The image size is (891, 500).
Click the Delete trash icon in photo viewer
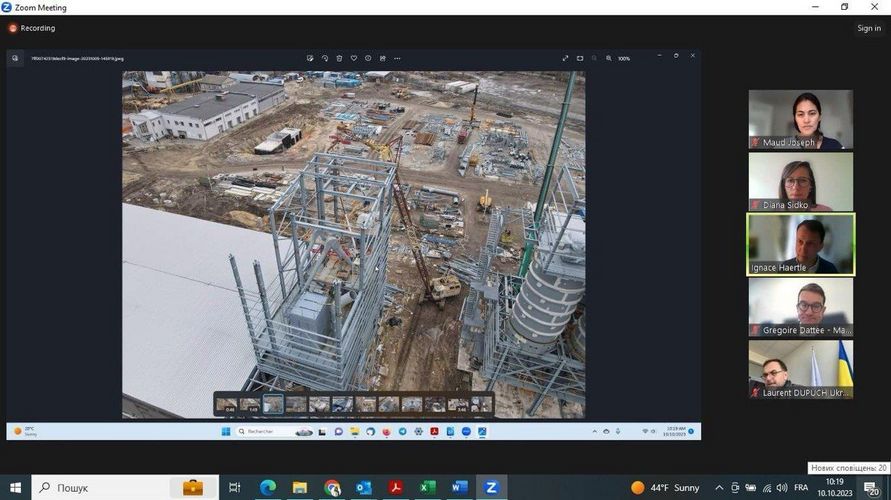click(339, 58)
